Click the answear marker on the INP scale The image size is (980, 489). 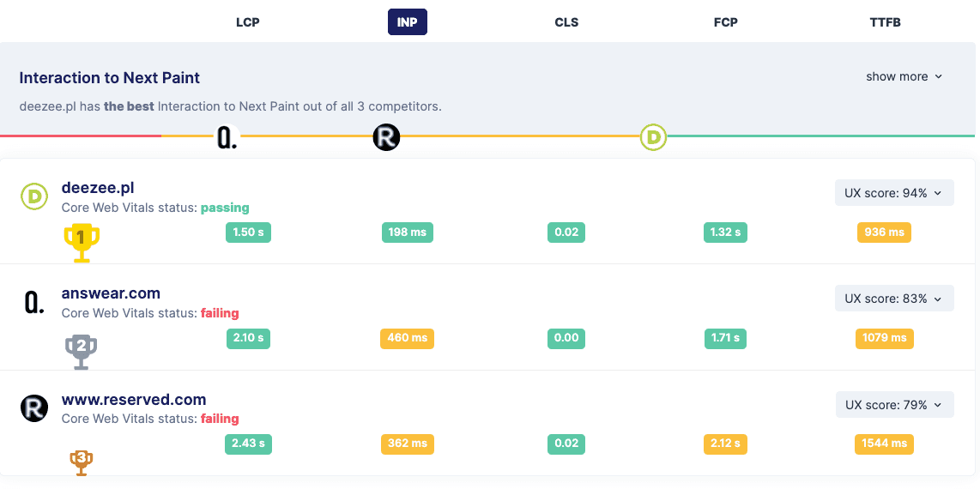point(227,136)
